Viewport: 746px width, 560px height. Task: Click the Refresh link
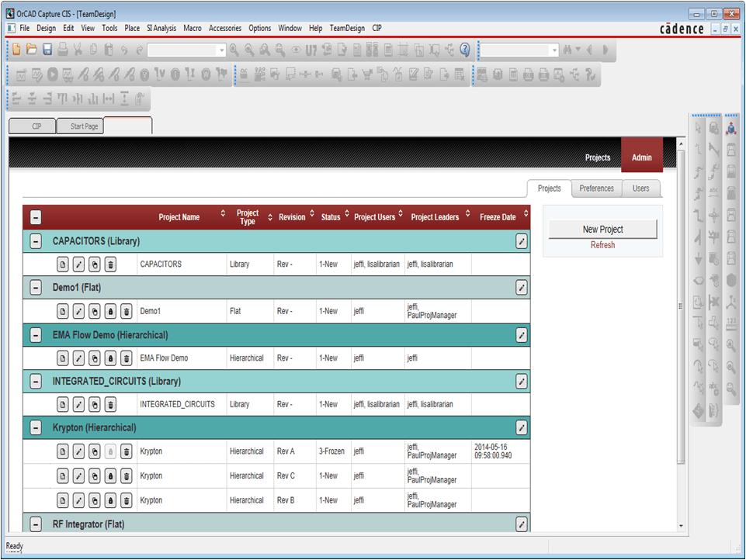pos(602,245)
